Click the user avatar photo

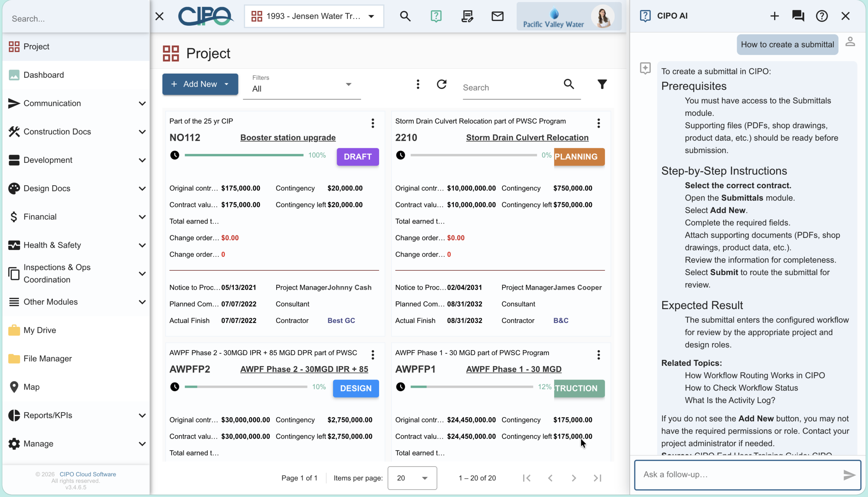[603, 16]
